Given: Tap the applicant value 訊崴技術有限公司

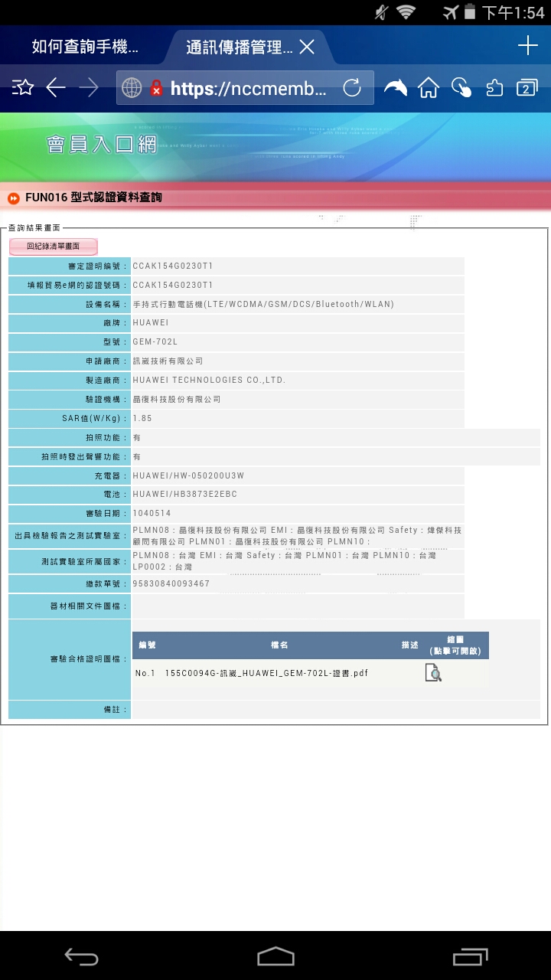Looking at the screenshot, I should [x=168, y=361].
